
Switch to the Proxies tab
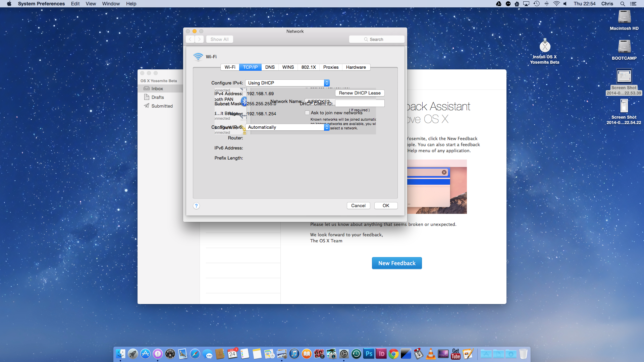[x=331, y=67]
